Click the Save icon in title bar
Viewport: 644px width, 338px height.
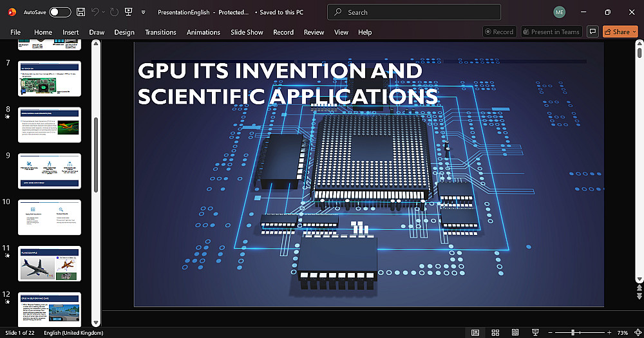81,12
